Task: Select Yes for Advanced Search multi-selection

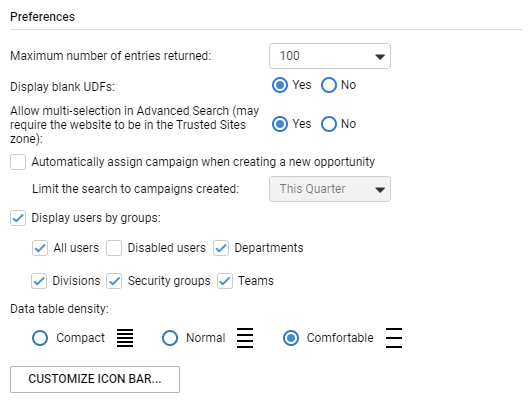Action: (280, 124)
